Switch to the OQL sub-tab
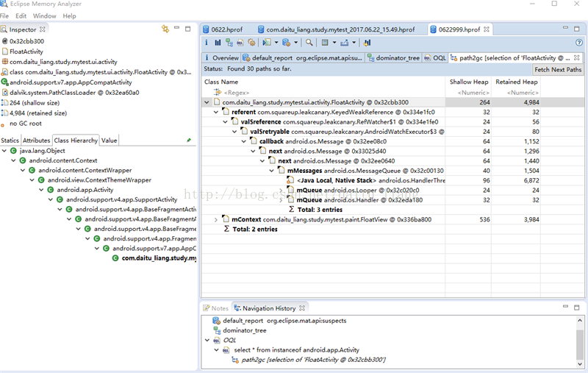The image size is (588, 373). (435, 58)
